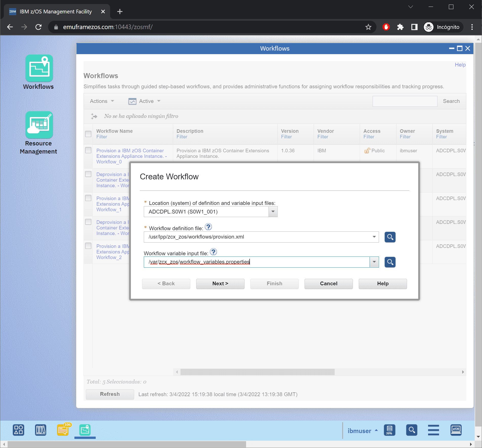Screen dimensions: 482x448
Task: Toggle the select-all workflows header checkbox
Action: (88, 134)
